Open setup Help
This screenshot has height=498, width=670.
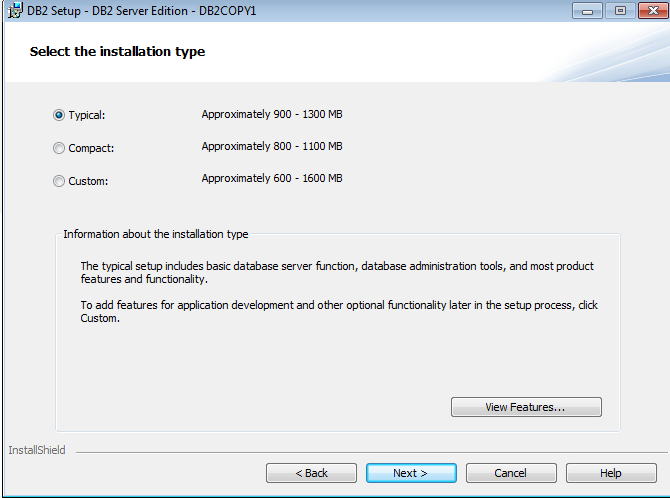pos(611,473)
